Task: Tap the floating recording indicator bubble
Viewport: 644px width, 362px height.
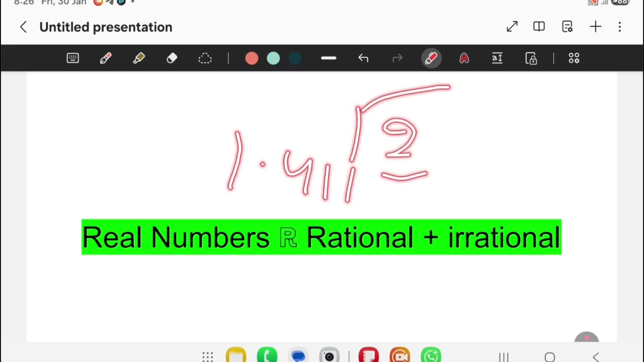Action: click(587, 338)
